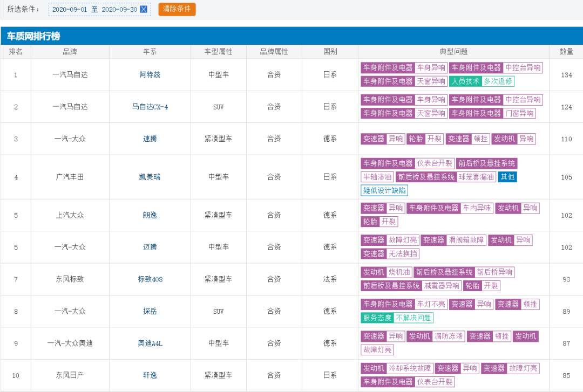Select the count value 105

point(566,177)
